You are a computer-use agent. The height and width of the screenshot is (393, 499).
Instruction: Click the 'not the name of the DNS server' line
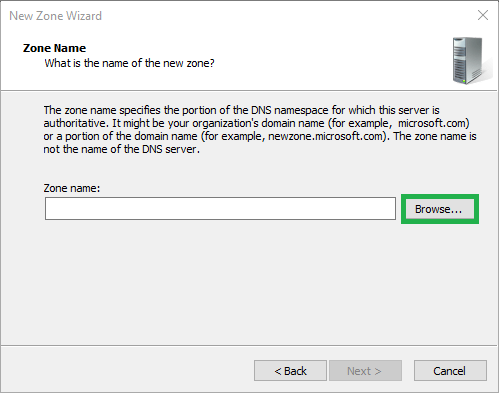pyautogui.click(x=121, y=149)
